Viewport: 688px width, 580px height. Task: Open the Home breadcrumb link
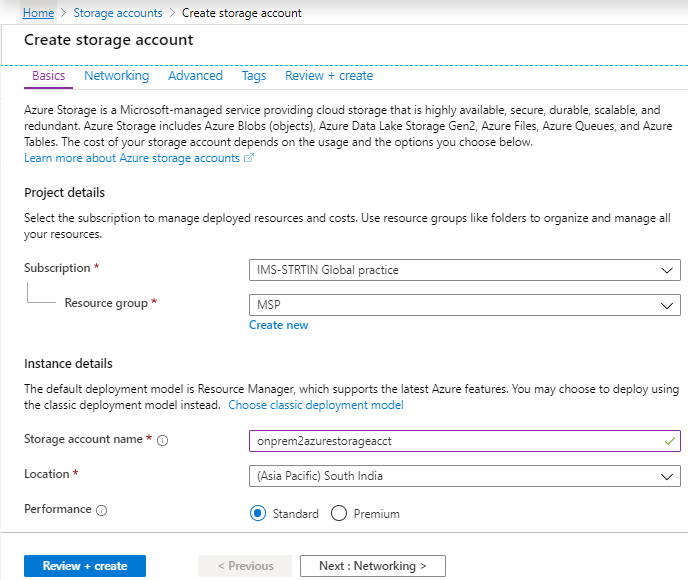point(38,13)
